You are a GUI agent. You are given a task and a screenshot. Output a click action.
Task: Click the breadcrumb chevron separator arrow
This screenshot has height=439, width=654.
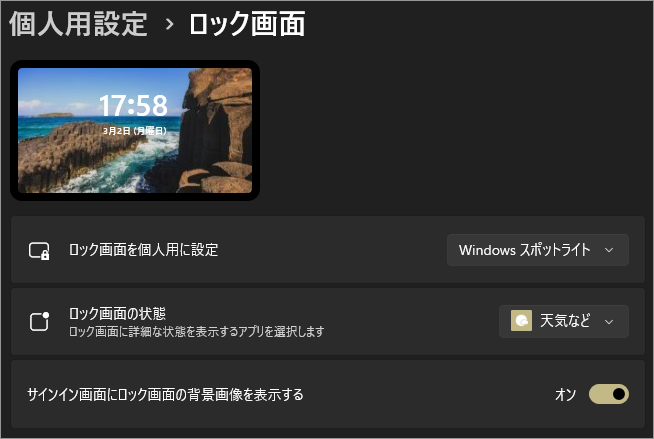(x=169, y=24)
